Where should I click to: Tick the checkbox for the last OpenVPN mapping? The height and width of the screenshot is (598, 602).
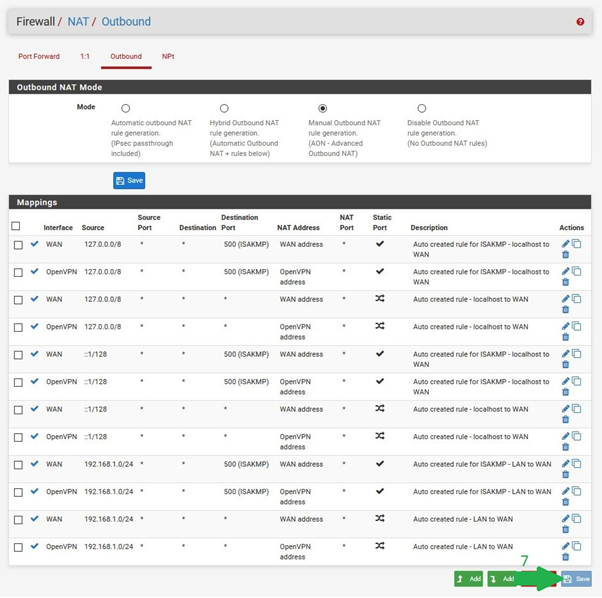pos(18,547)
